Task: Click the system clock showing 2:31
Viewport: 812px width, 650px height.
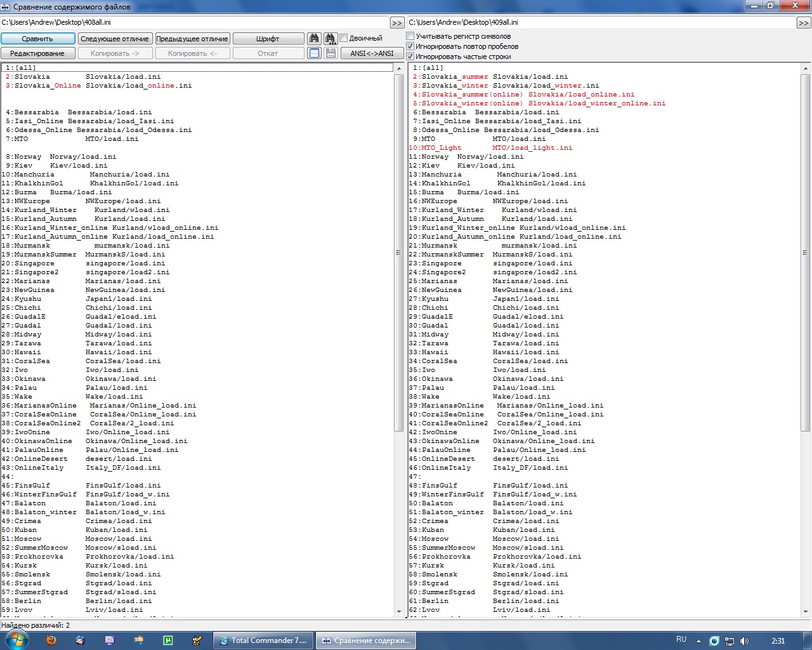Action: 778,640
